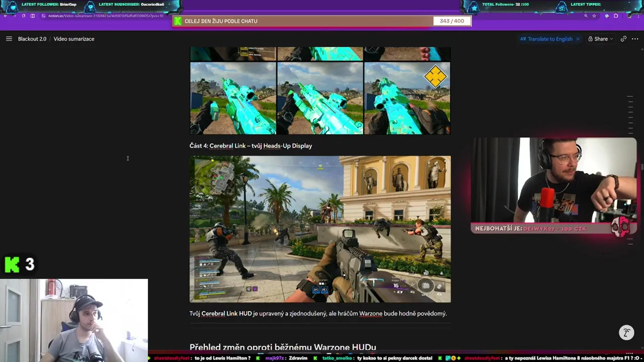
Task: Click the 'Tvůj Cerebral Link HUD je upravený' paragraph
Action: coord(318,313)
